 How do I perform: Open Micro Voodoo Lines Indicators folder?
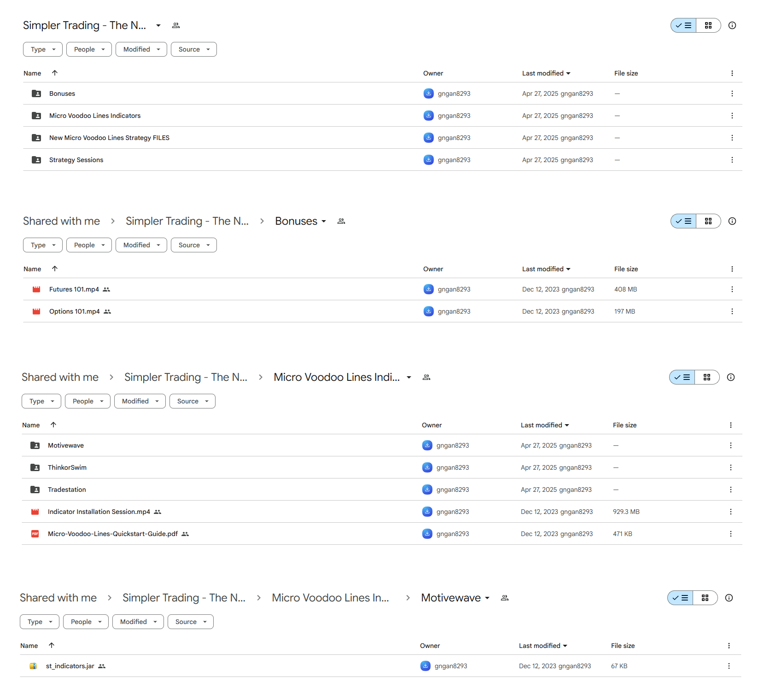382,116
